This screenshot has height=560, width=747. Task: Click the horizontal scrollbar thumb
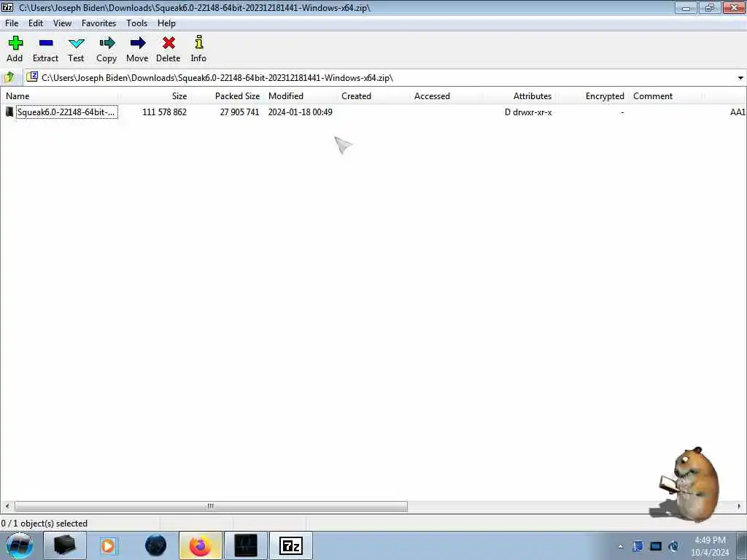(211, 506)
